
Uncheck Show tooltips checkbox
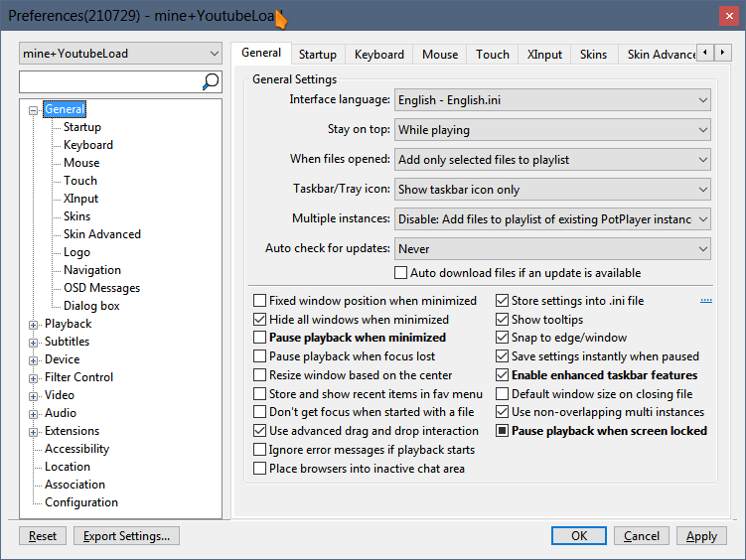[503, 320]
